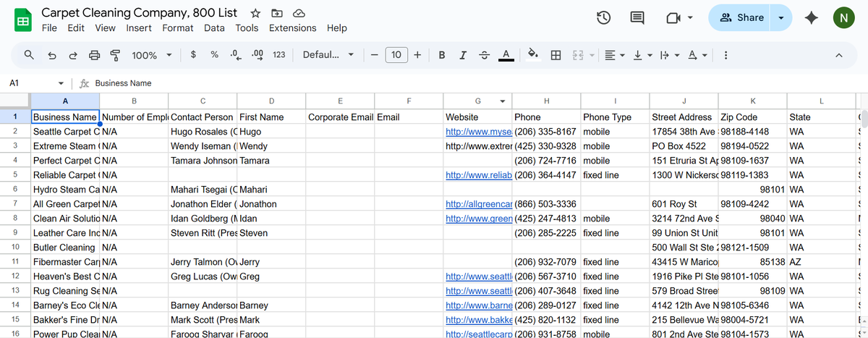Open vertical align dropdown
Screen dimensions: 868x338
(641, 54)
